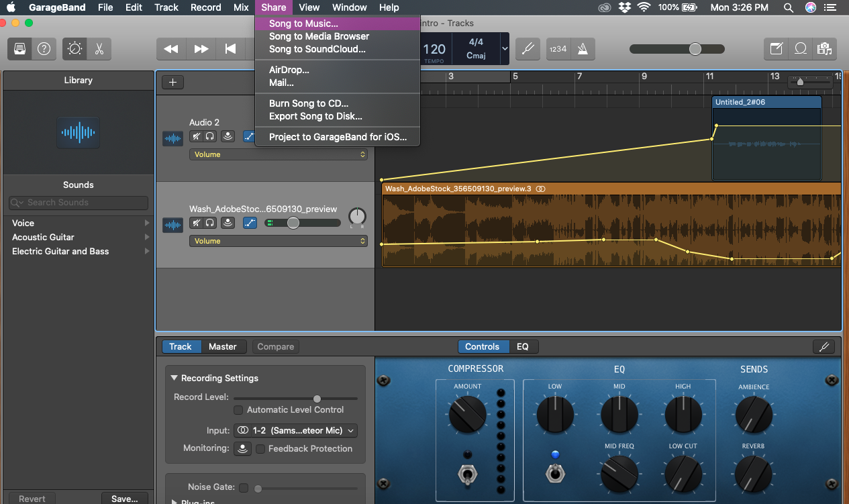849x504 pixels.
Task: Select the Untitled_2#06 audio region
Action: 766,138
